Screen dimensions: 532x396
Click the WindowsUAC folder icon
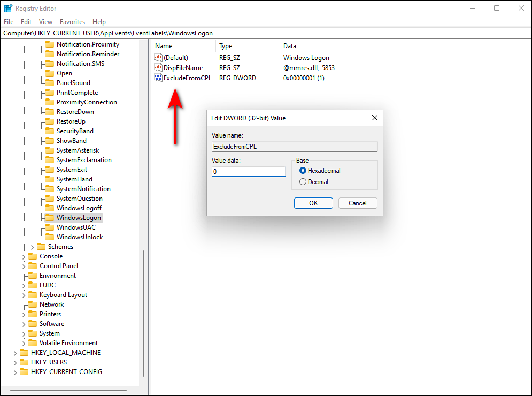tap(50, 227)
